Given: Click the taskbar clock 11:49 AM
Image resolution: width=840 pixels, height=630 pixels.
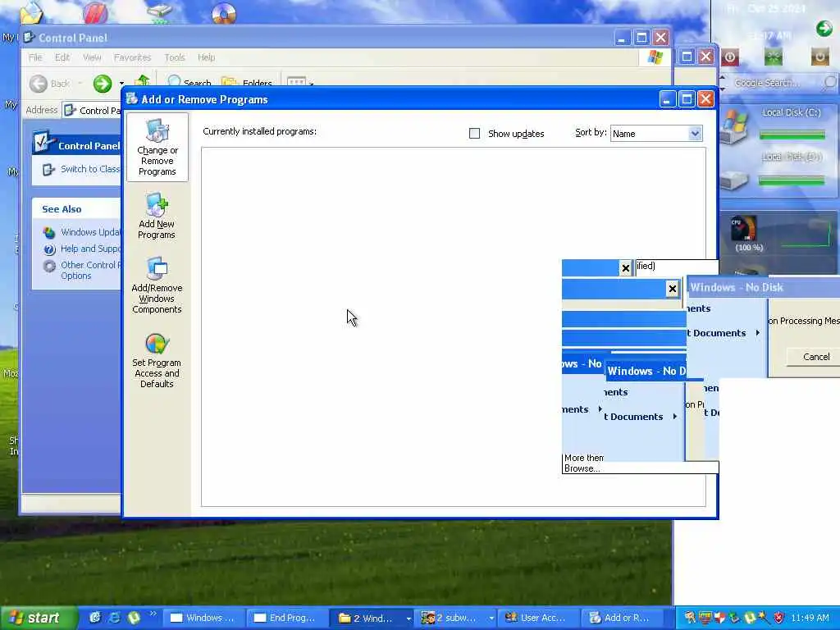Looking at the screenshot, I should 810,619.
